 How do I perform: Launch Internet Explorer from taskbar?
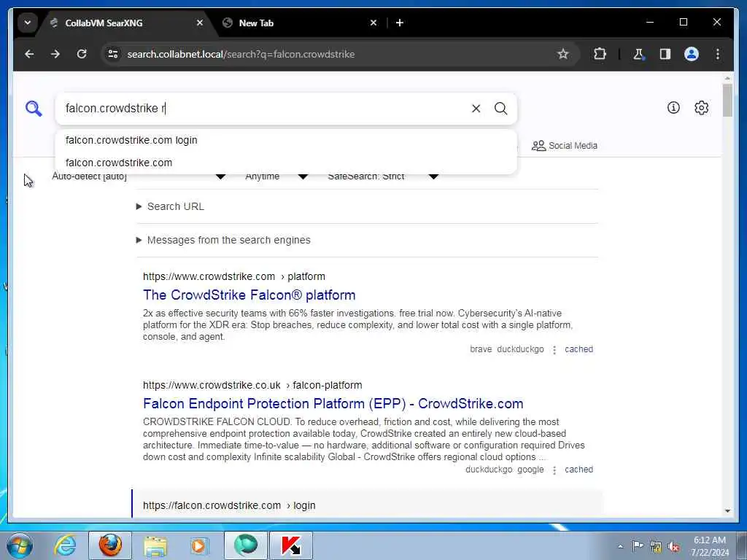(65, 545)
